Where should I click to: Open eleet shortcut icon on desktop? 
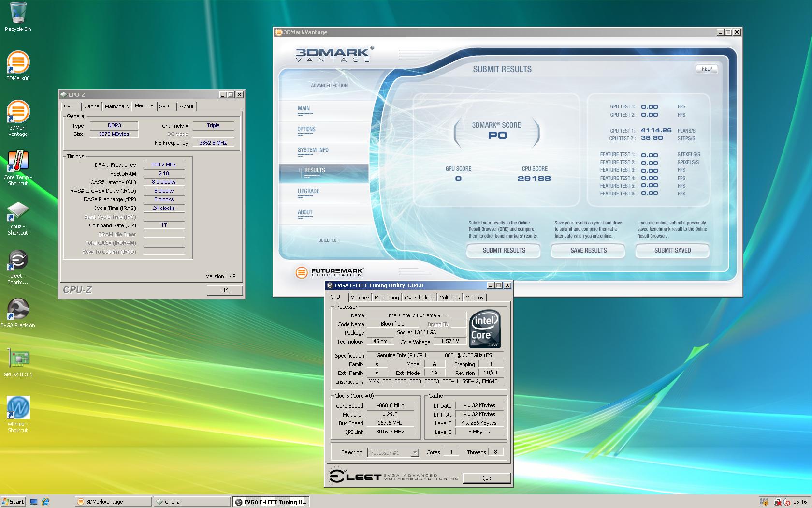pos(18,267)
